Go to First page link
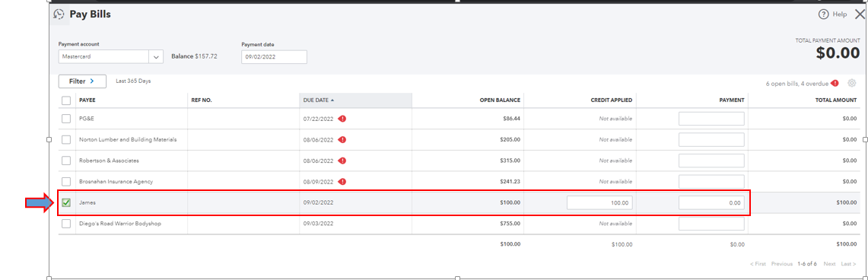This screenshot has width=868, height=280. click(x=758, y=264)
